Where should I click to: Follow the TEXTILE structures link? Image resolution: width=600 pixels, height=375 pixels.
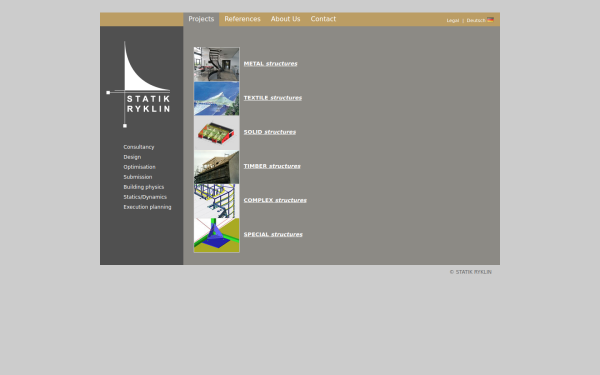click(273, 98)
